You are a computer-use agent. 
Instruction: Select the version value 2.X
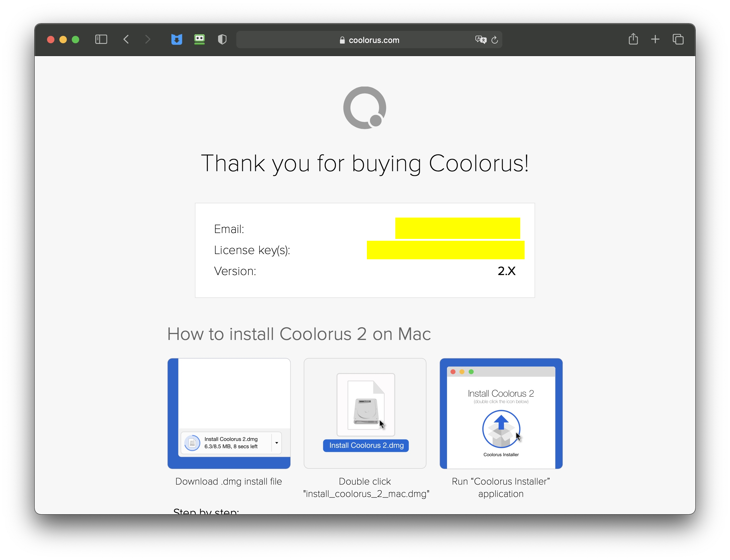point(506,271)
